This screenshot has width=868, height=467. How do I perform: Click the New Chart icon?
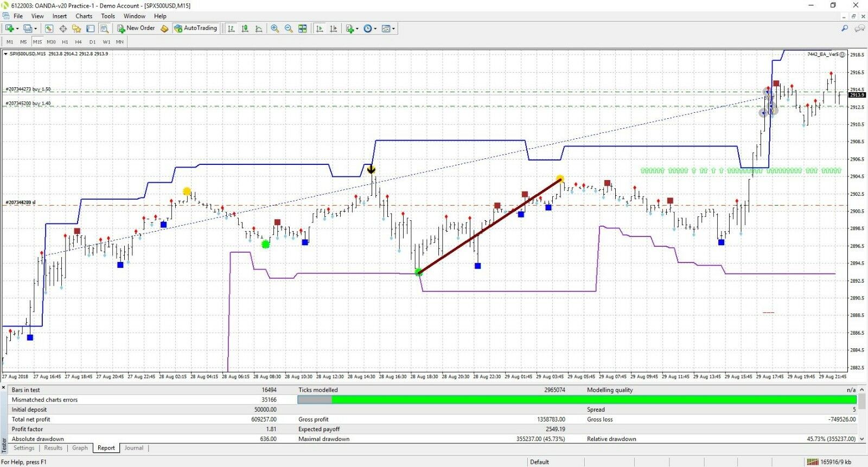pyautogui.click(x=9, y=28)
